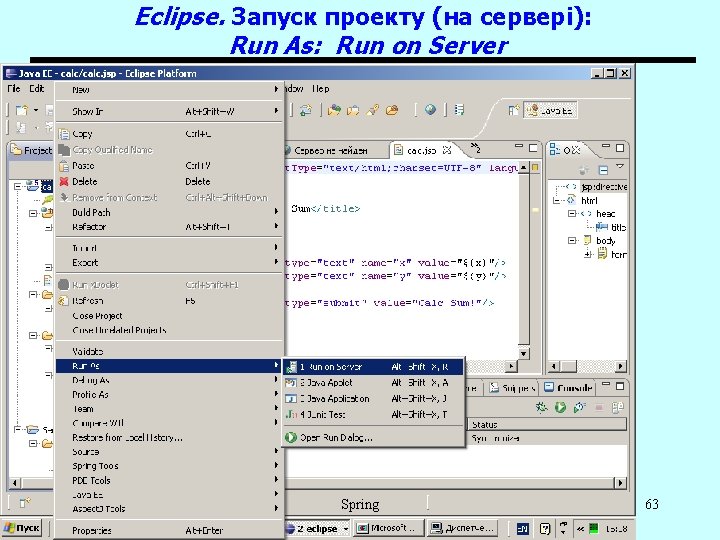The height and width of the screenshot is (540, 720).
Task: Open Build Path submenu
Action: pos(169,213)
